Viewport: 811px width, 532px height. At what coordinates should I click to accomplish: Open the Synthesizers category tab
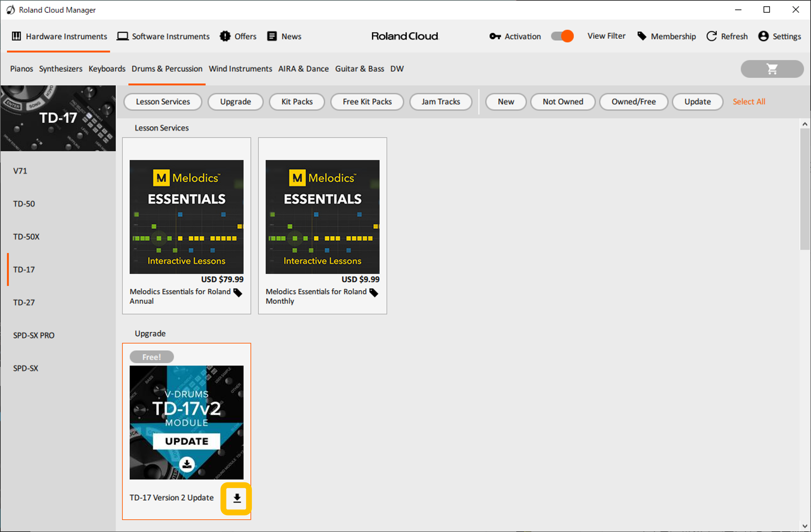[61, 69]
